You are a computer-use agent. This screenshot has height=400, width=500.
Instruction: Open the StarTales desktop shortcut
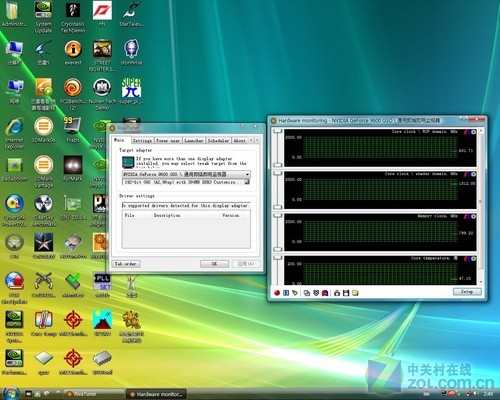131,14
